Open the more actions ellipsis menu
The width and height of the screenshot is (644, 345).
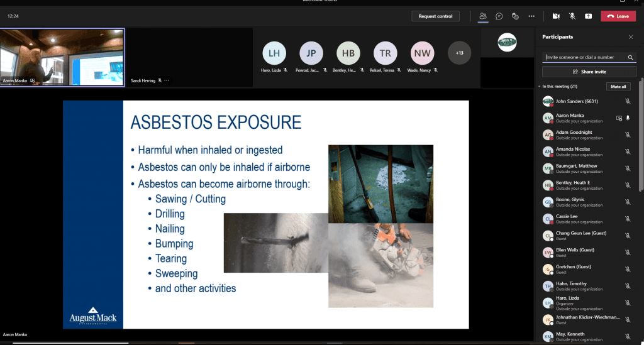coord(531,16)
